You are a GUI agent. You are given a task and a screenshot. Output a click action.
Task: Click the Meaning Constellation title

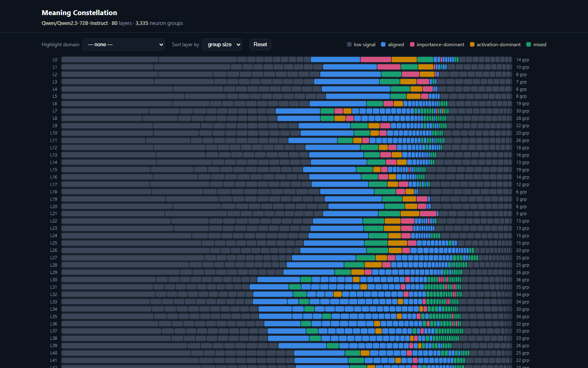[79, 13]
